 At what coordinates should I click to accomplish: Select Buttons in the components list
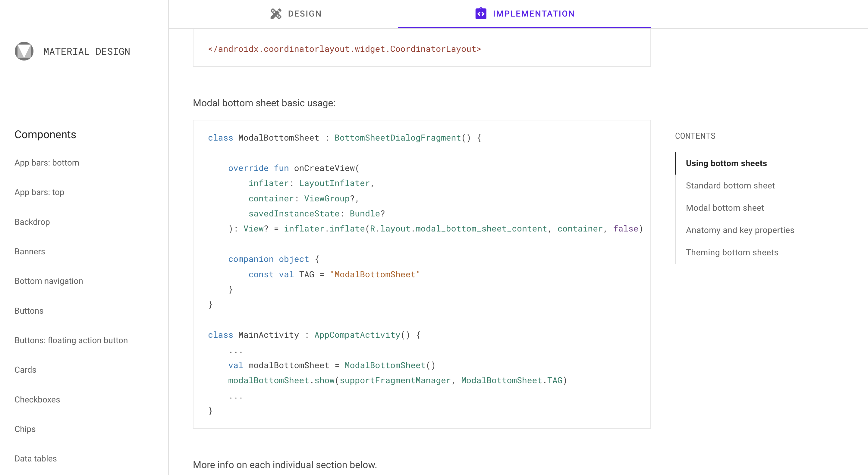click(29, 311)
